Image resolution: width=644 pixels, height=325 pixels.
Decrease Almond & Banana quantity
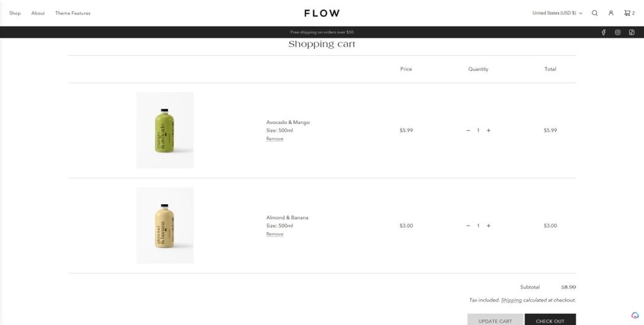pyautogui.click(x=468, y=226)
